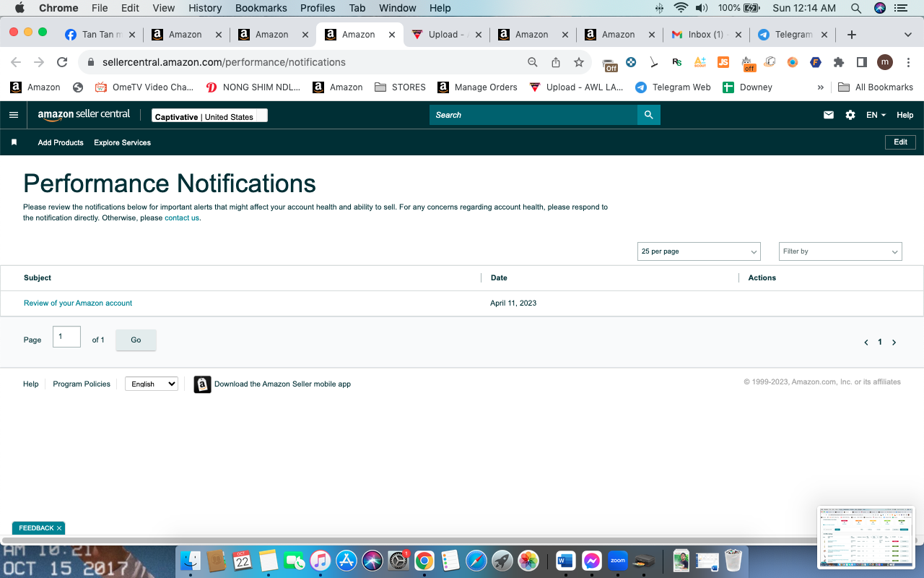This screenshot has height=578, width=924.
Task: Open the App Store from the Dock
Action: click(346, 561)
